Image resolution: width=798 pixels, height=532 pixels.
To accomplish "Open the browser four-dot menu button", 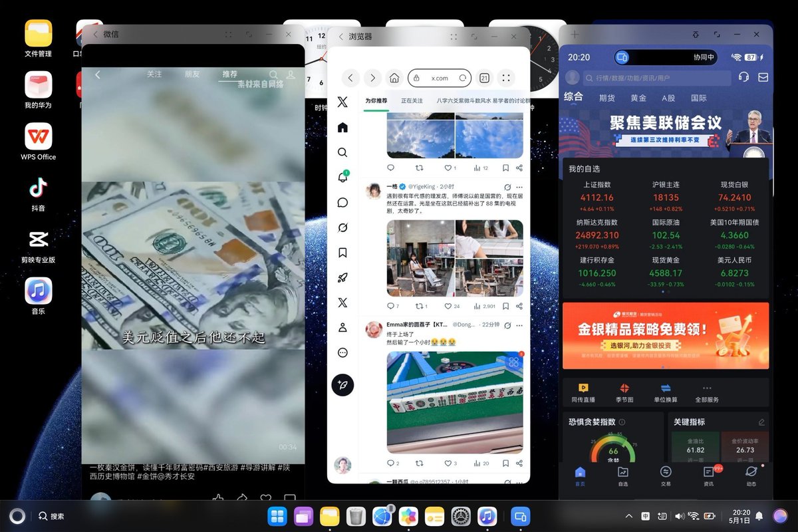I will click(x=506, y=78).
